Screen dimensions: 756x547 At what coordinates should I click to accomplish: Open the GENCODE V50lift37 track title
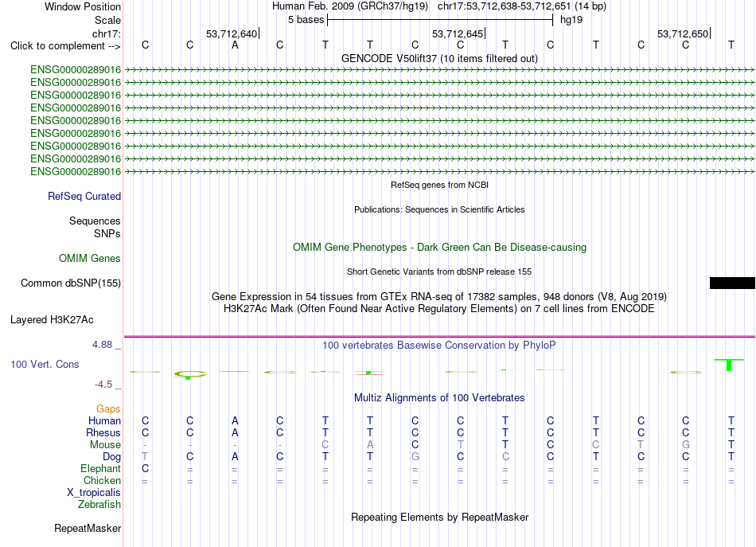[x=439, y=58]
